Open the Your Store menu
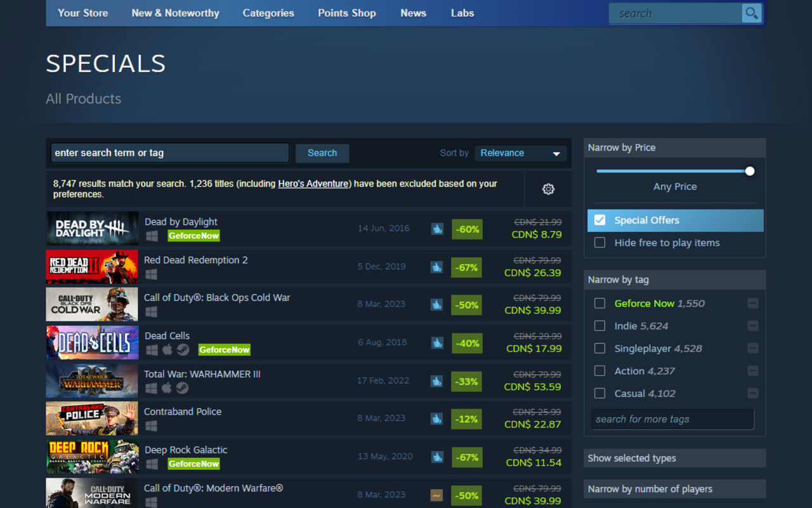The height and width of the screenshot is (508, 812). [x=83, y=13]
